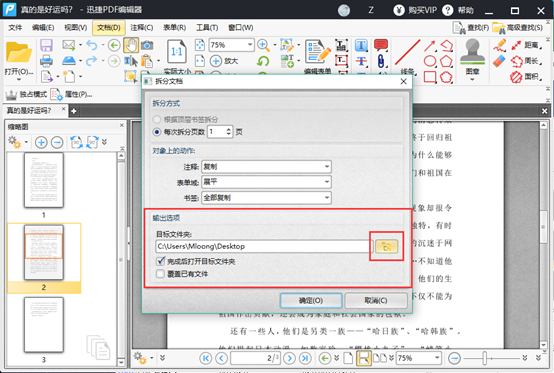554x373 pixels.
Task: Click the Help button in title bar
Action: tap(458, 10)
